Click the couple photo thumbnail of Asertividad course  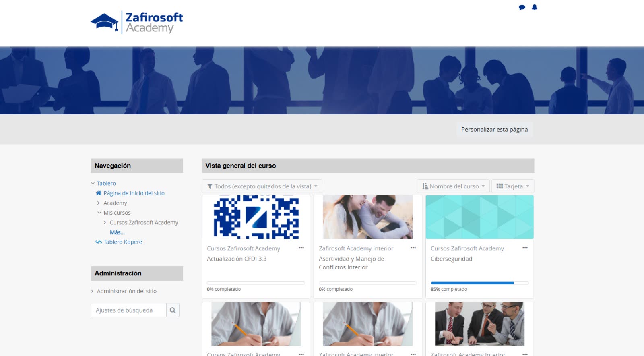tap(367, 217)
